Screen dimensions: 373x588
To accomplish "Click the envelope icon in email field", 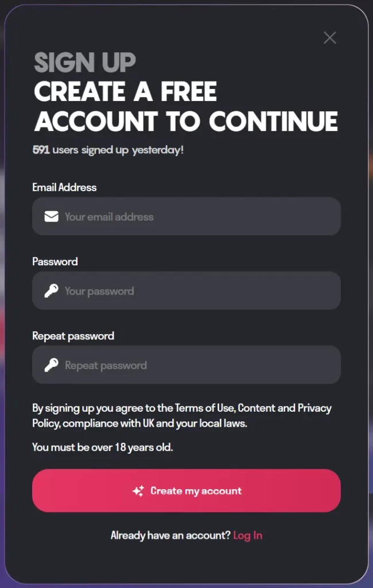I will pyautogui.click(x=52, y=216).
